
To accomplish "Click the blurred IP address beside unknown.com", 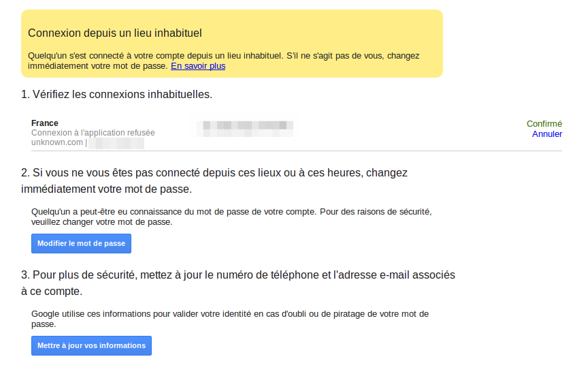I will point(117,143).
